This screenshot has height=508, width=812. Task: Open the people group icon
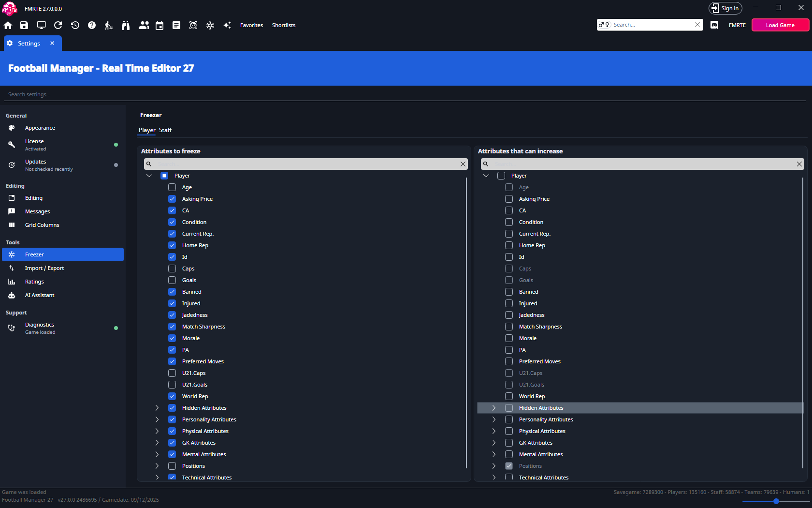pos(144,25)
